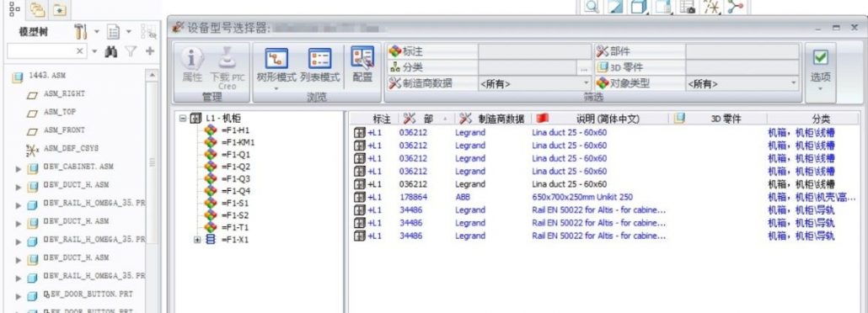Open the 配置 configuration icon
The height and width of the screenshot is (313, 868).
pos(362,65)
